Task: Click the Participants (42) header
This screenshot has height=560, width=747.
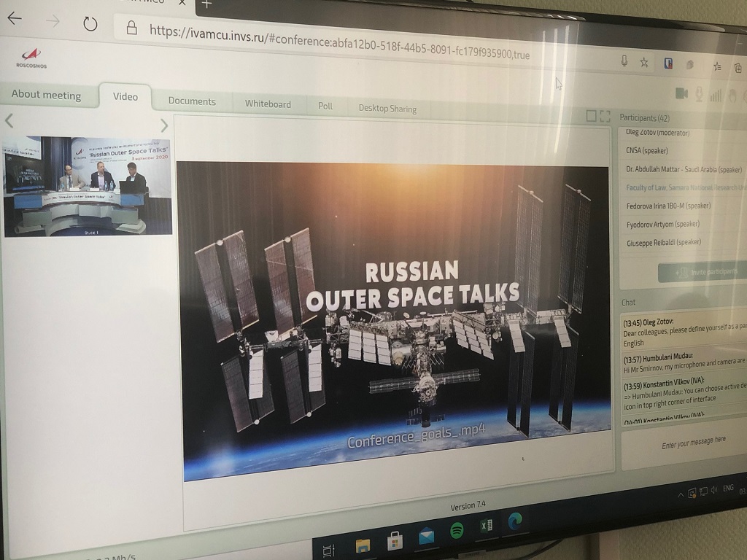Action: (x=644, y=117)
